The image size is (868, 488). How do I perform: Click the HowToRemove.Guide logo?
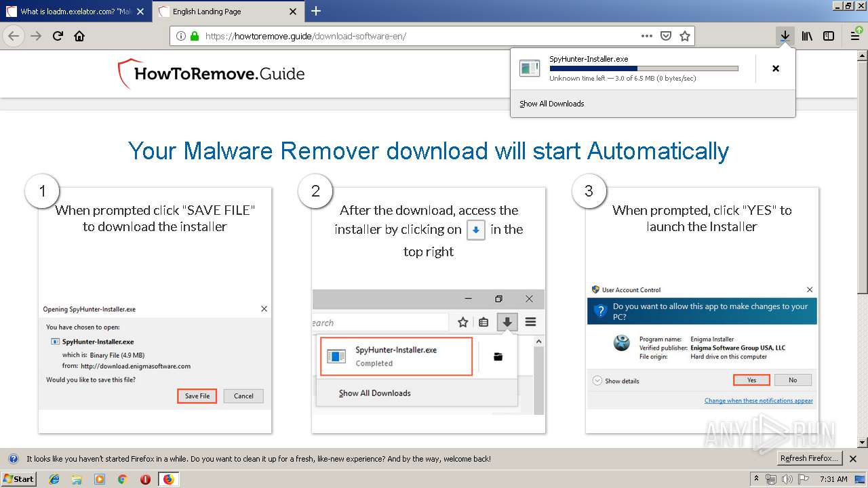click(211, 74)
